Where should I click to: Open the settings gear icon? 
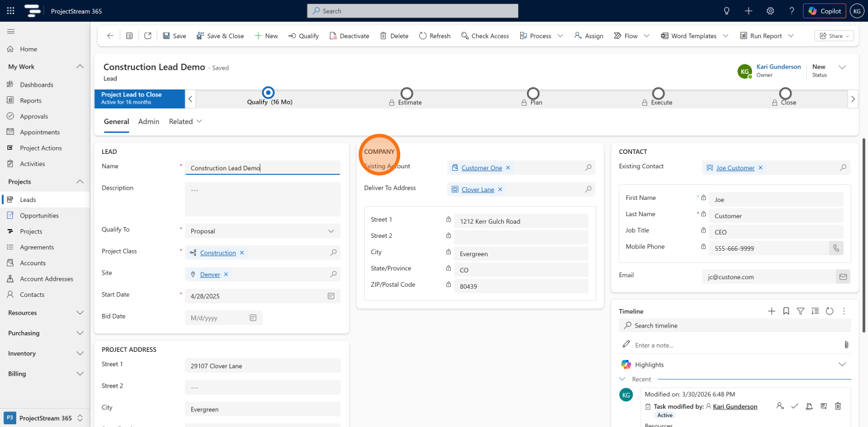770,11
